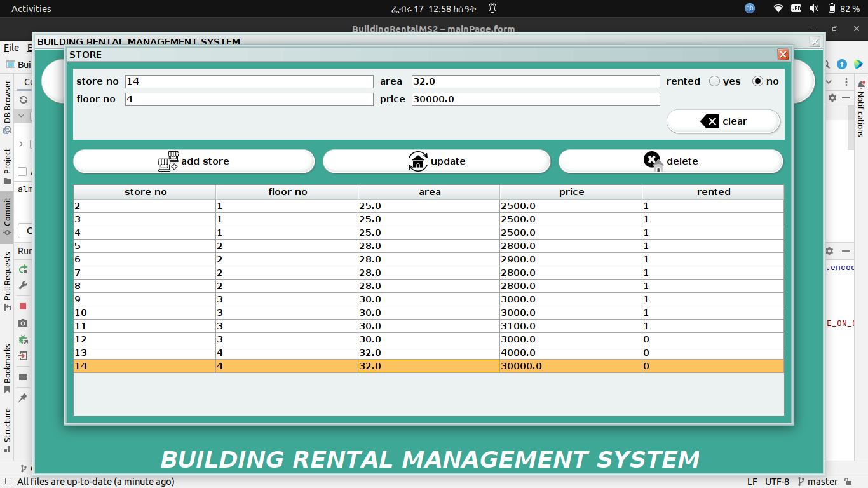Open the Notifications panel icon
This screenshot has width=868, height=488.
tap(862, 83)
